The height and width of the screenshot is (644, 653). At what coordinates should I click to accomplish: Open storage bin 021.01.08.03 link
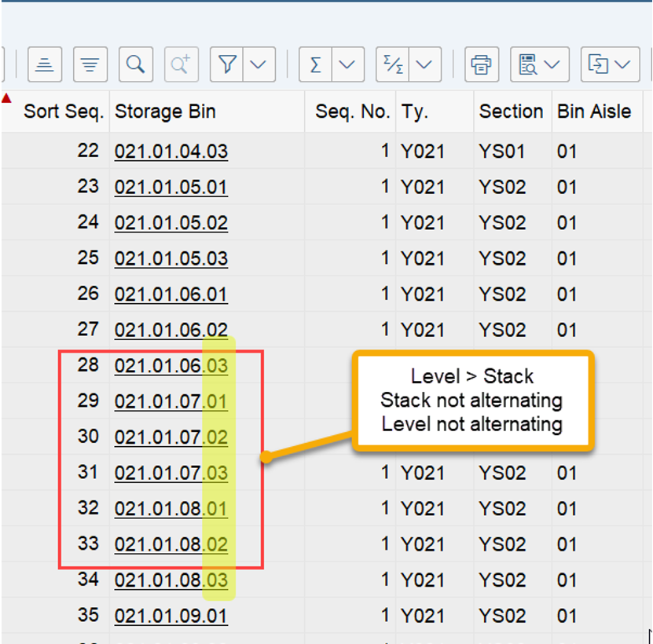pos(171,580)
